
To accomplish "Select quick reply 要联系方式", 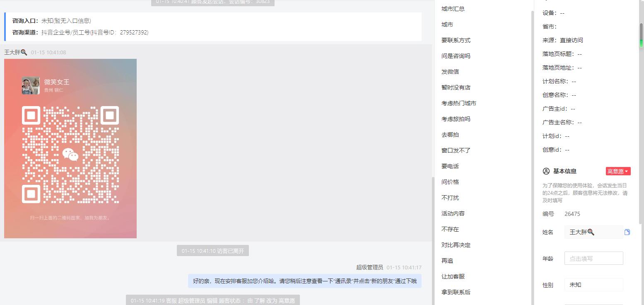I will coord(456,40).
